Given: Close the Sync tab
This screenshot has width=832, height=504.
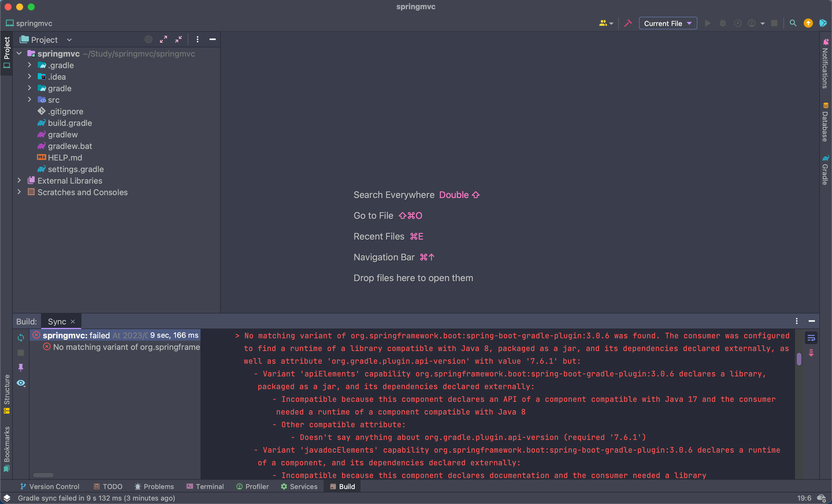Looking at the screenshot, I should pyautogui.click(x=73, y=322).
